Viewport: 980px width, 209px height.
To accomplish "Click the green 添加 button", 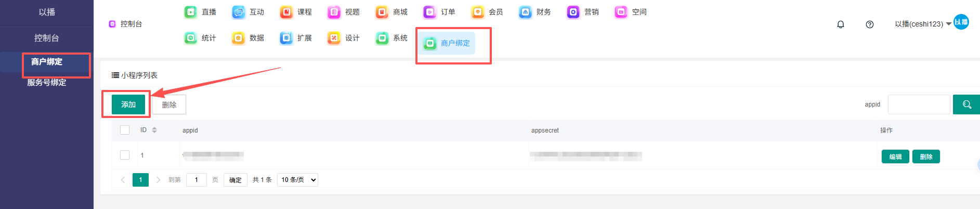I will (128, 104).
